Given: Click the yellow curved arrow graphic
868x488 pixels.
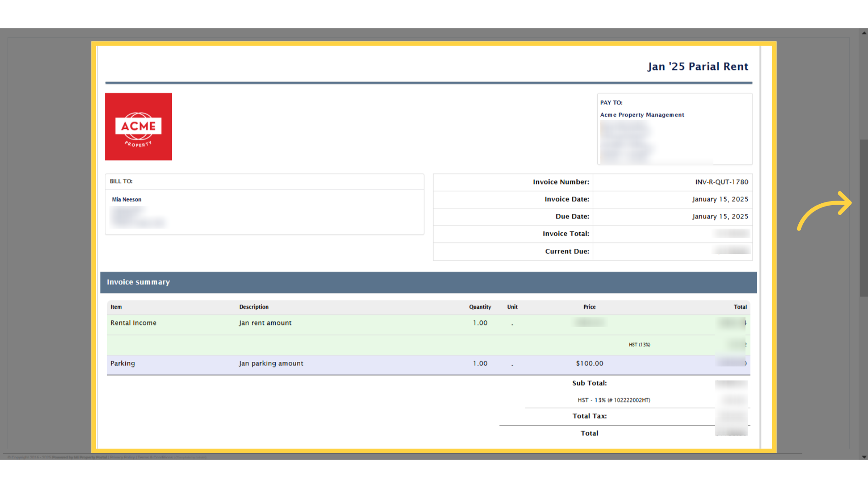Looking at the screenshot, I should pyautogui.click(x=824, y=211).
